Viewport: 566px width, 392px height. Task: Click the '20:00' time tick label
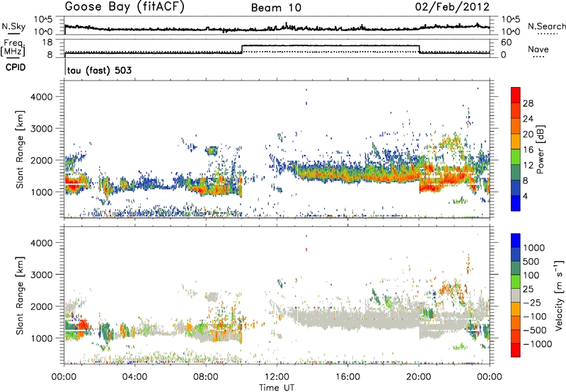pyautogui.click(x=419, y=377)
